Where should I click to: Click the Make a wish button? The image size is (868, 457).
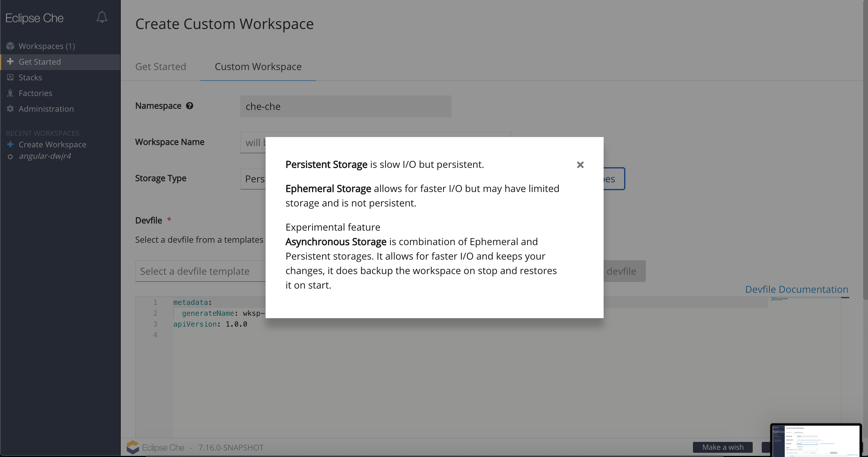tap(723, 447)
